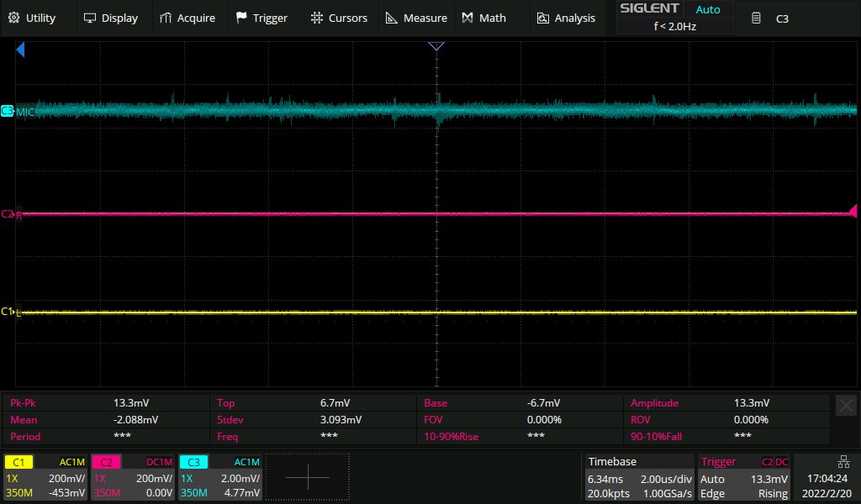Click the FOV measurement label
The height and width of the screenshot is (504, 861).
(433, 419)
